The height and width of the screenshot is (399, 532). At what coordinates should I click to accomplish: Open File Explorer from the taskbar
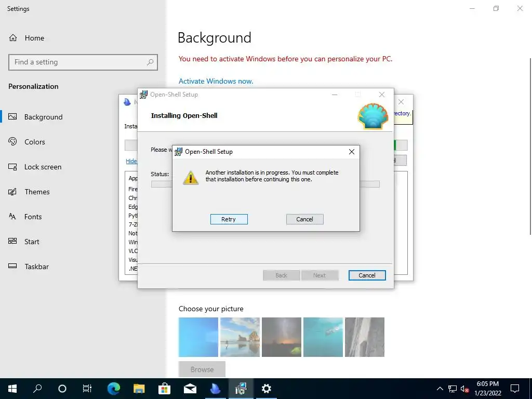pyautogui.click(x=139, y=389)
